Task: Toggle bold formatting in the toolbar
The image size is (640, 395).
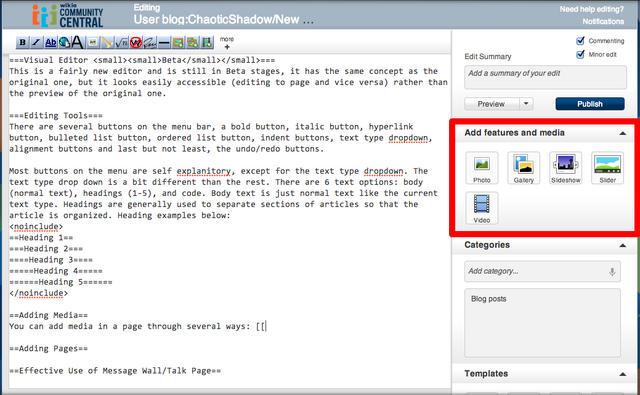Action: coord(22,42)
